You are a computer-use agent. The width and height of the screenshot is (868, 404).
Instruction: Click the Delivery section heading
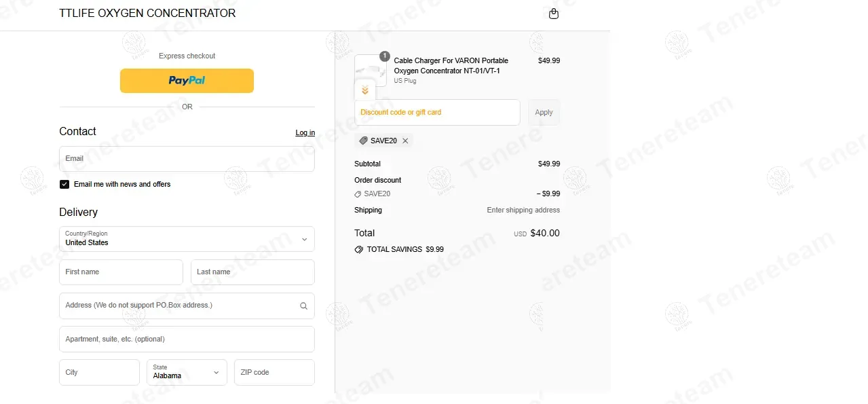[79, 212]
